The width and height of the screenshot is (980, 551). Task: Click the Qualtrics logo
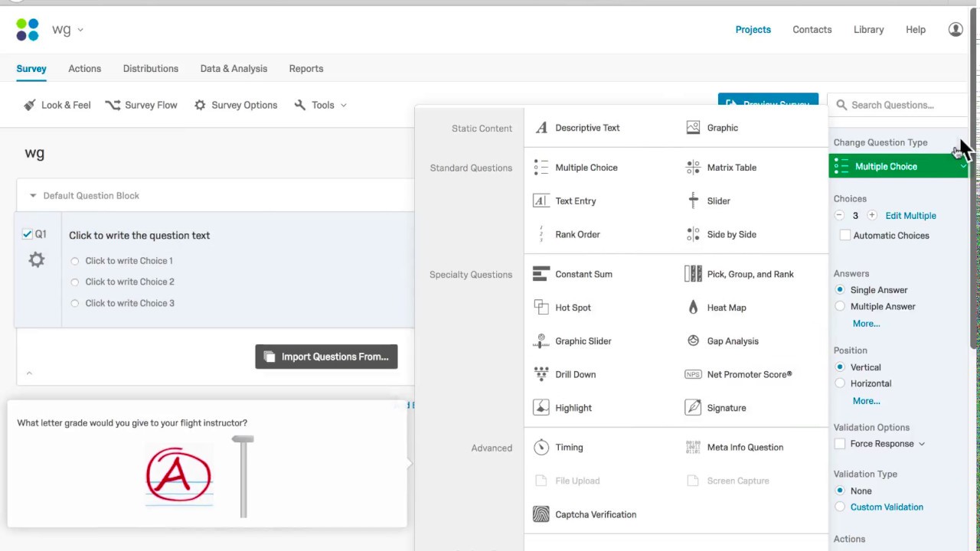click(x=28, y=30)
